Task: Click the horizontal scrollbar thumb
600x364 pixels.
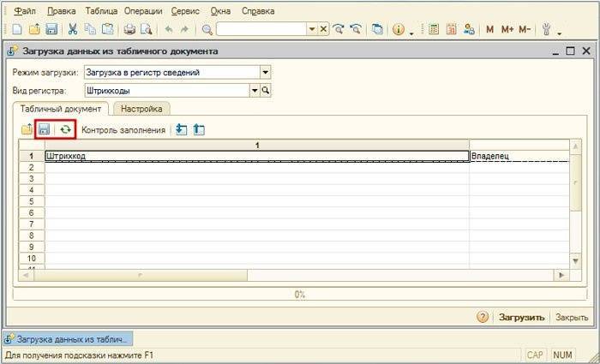Action: 141,275
